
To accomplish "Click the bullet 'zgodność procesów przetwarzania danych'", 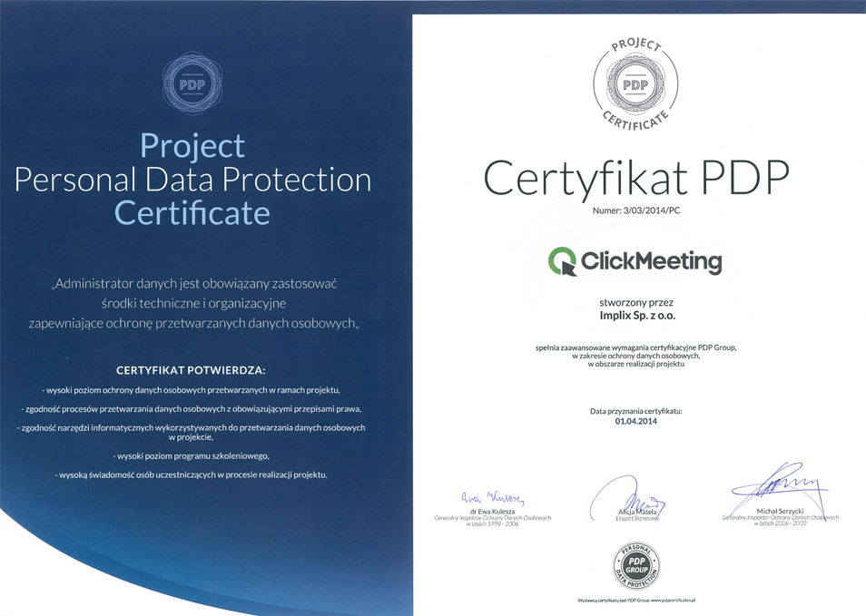I will point(192,409).
